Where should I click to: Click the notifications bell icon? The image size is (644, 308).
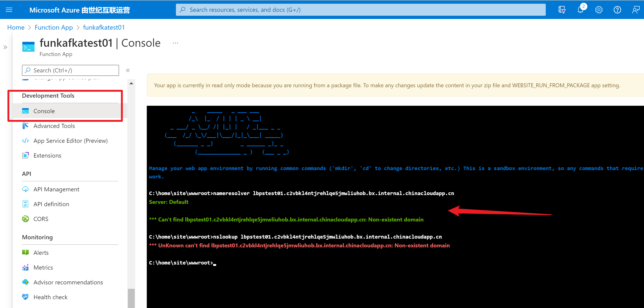pos(580,10)
